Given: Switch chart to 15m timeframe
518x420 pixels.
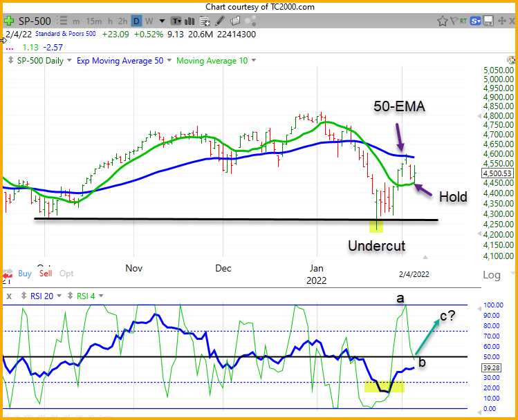Looking at the screenshot, I should [94, 21].
